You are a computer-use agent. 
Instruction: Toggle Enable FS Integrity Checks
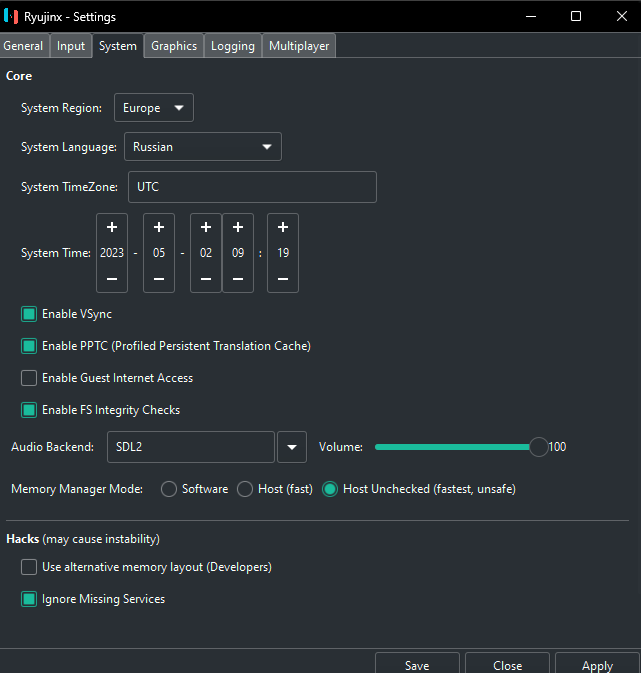pyautogui.click(x=29, y=410)
